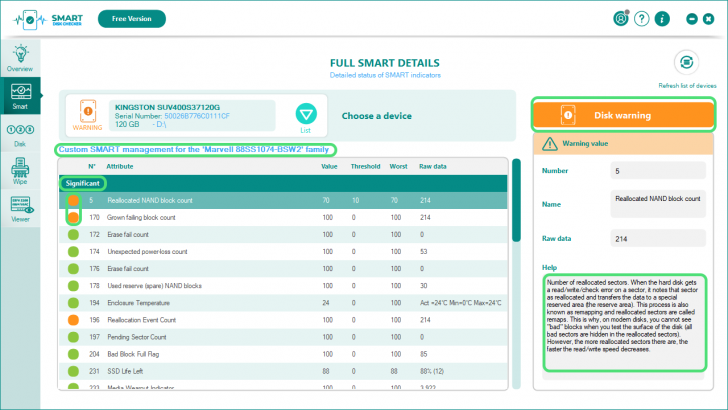Select Used reserve (spare) NAND blocks row
Screen dimensions: 728x410
pos(283,286)
